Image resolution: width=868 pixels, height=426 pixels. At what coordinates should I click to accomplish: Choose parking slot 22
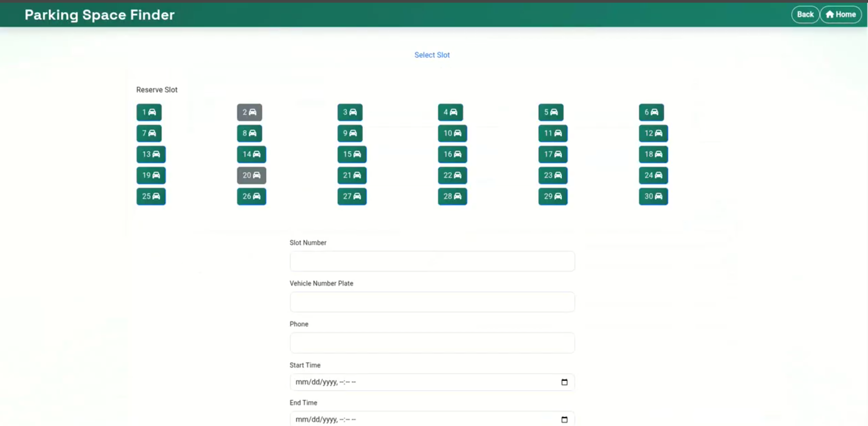click(x=452, y=175)
